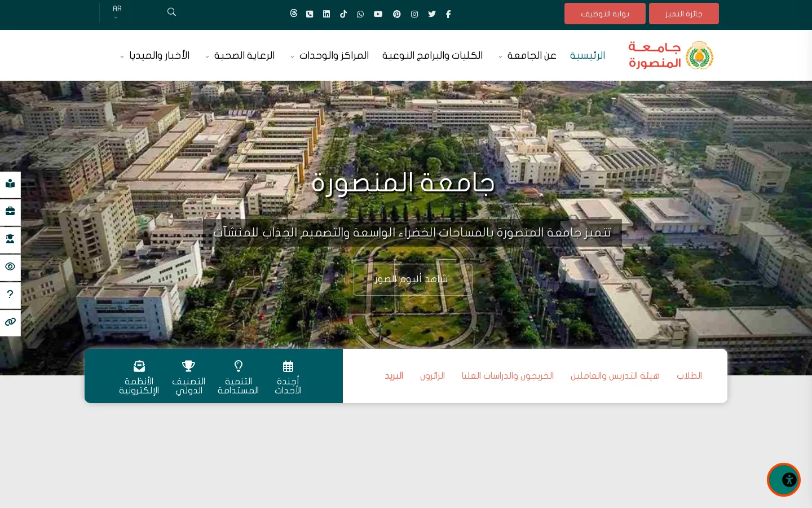This screenshot has height=508, width=812.
Task: Open the WhatsApp icon
Action: click(360, 14)
